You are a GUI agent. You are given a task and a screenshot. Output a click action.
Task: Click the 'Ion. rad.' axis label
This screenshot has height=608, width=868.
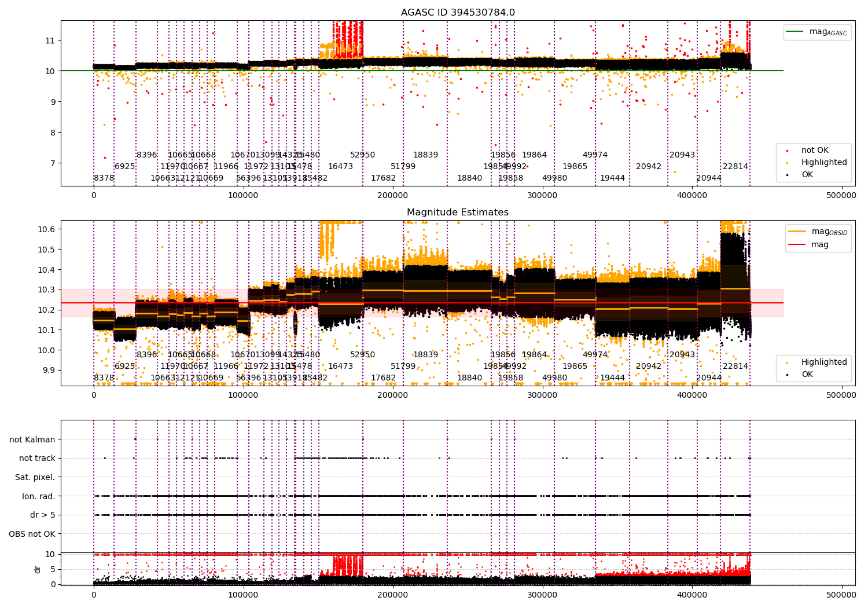pos(39,497)
